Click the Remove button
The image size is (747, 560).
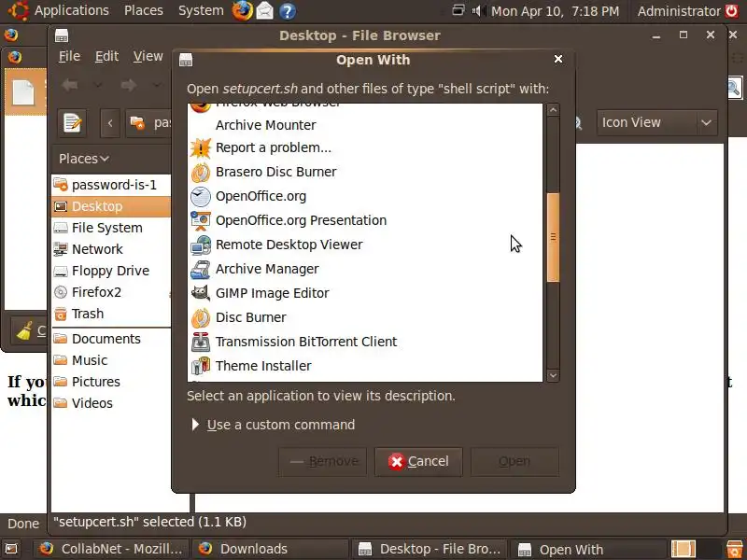click(x=323, y=461)
